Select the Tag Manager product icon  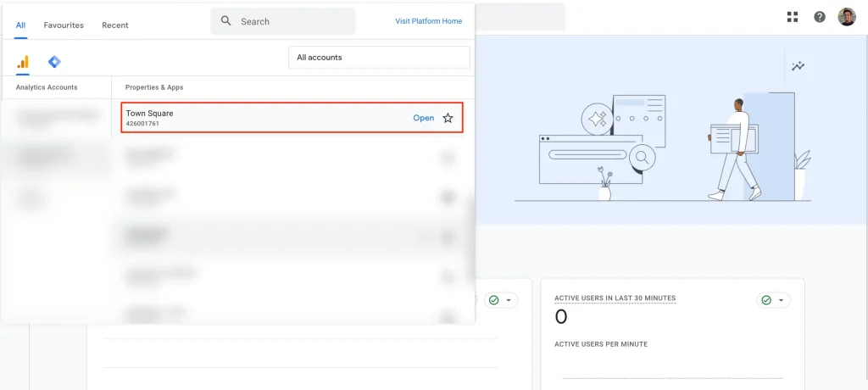pos(54,62)
